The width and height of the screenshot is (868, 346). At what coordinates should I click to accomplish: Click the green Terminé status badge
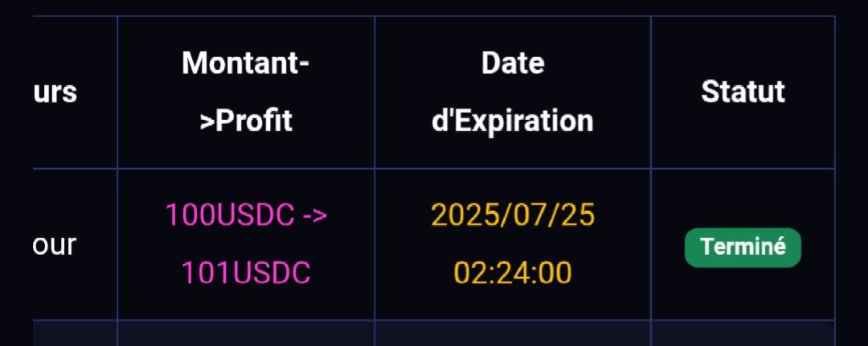(x=743, y=247)
